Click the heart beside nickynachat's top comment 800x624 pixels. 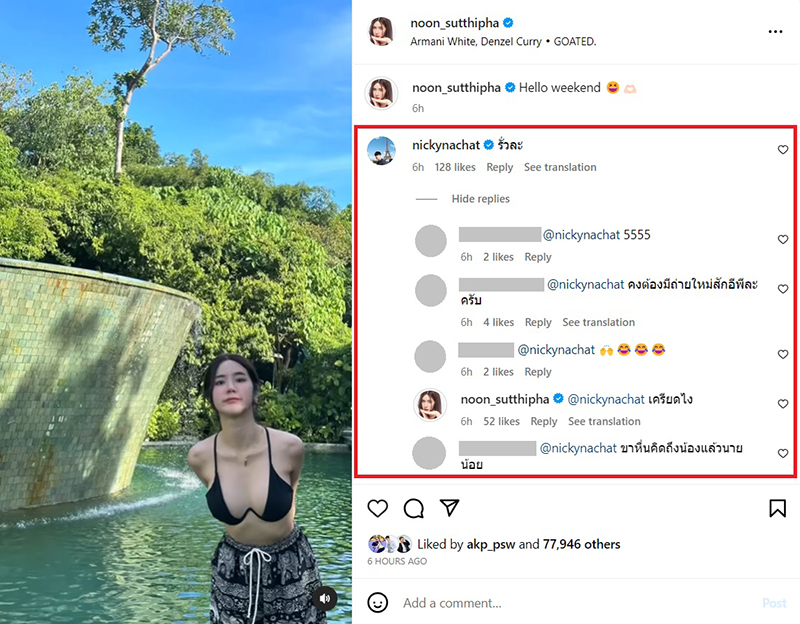783,150
